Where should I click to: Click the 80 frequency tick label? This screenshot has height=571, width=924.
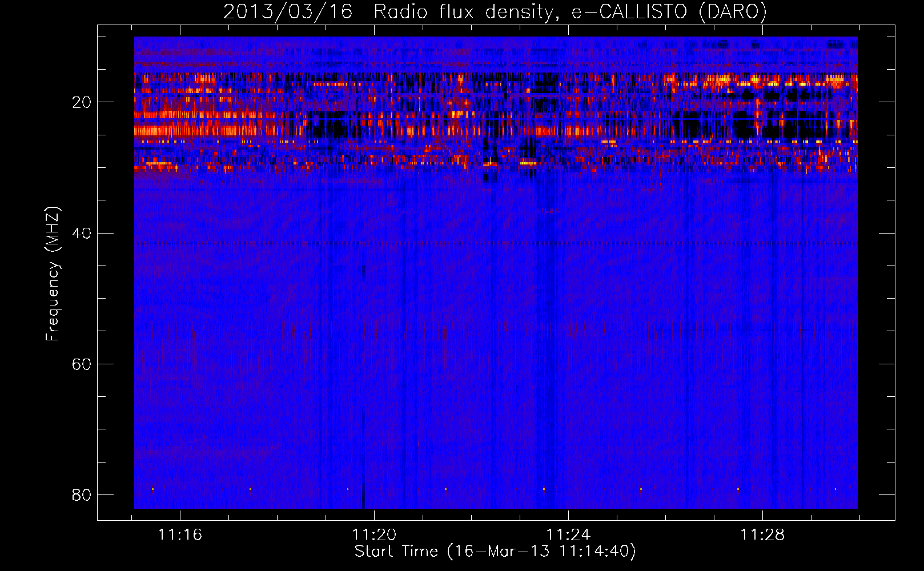coord(82,495)
